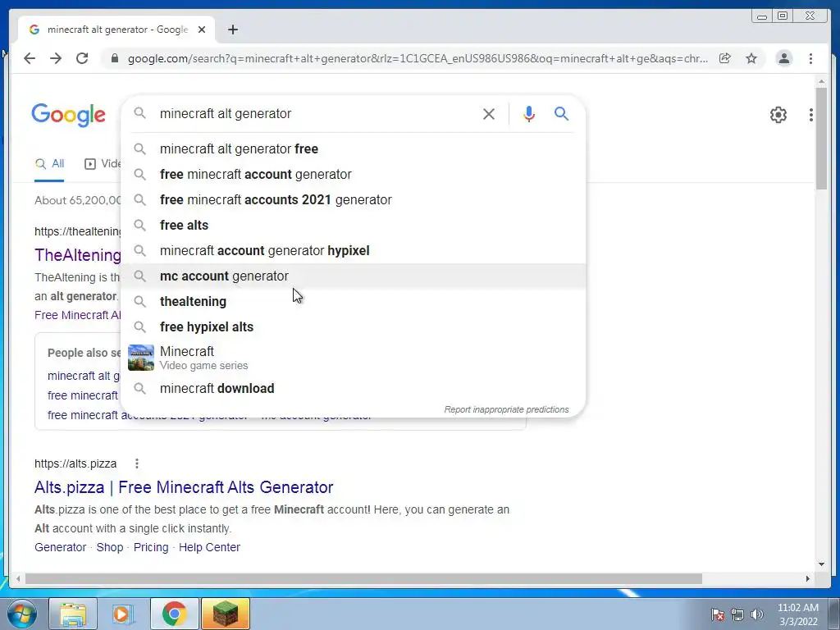The height and width of the screenshot is (630, 840).
Task: Bookmark this page with the star
Action: (751, 58)
